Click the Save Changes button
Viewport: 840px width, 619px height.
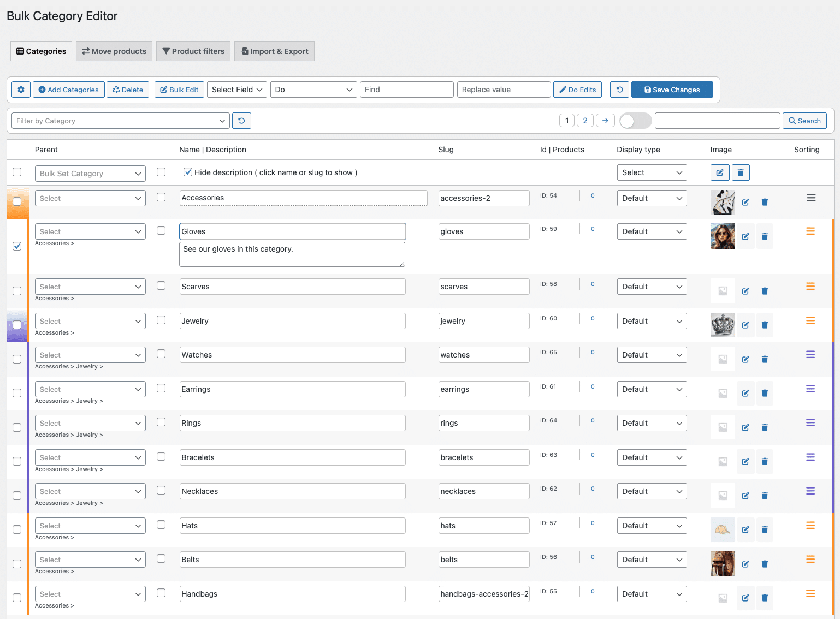pos(672,90)
